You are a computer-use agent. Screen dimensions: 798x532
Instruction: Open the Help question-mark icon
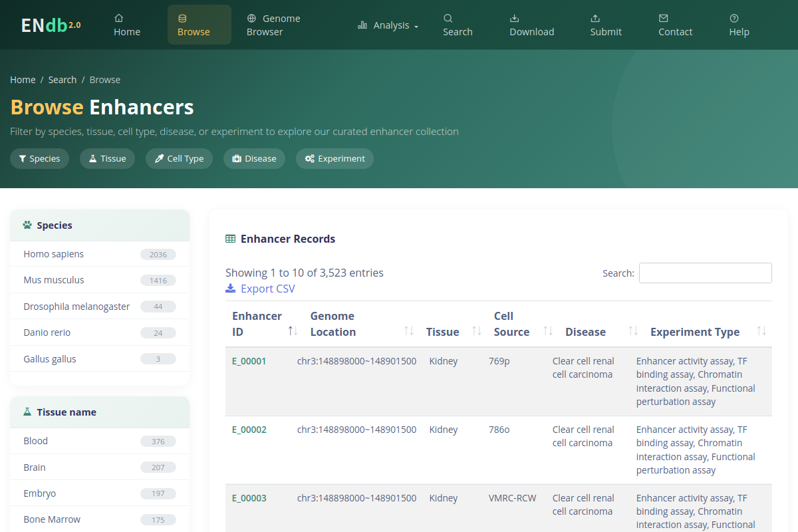(734, 18)
